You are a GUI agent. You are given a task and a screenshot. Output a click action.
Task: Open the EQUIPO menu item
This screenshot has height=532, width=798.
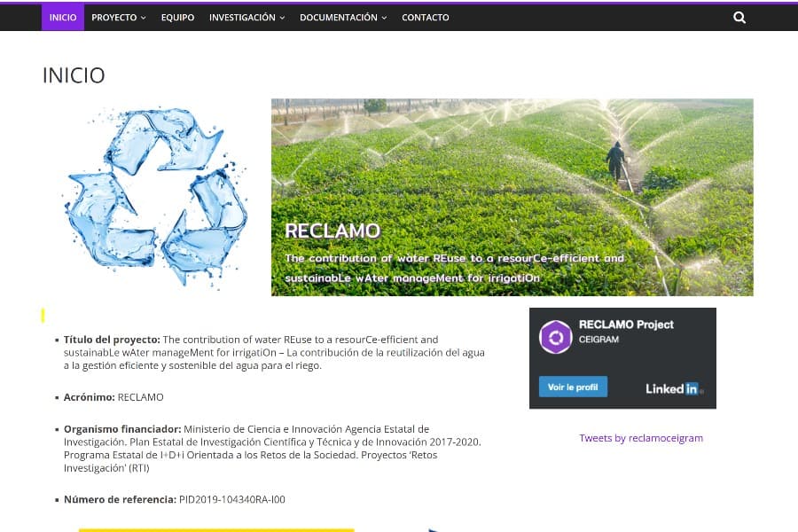177,18
